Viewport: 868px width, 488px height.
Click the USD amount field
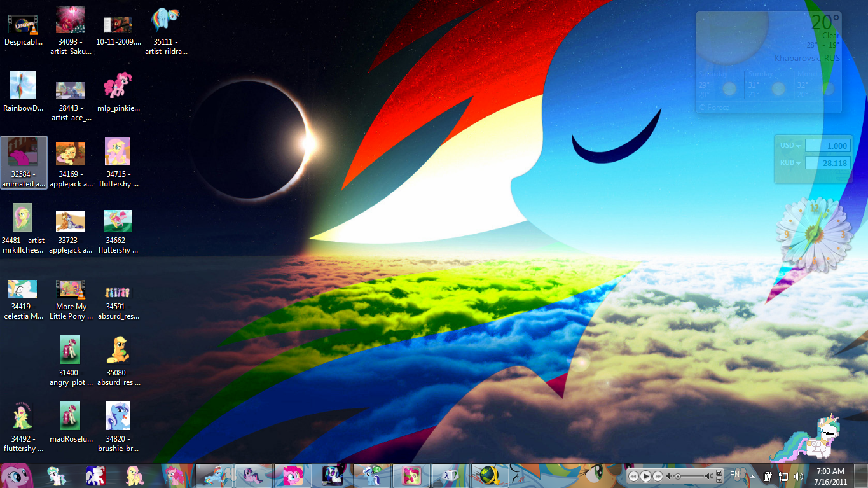pos(827,146)
